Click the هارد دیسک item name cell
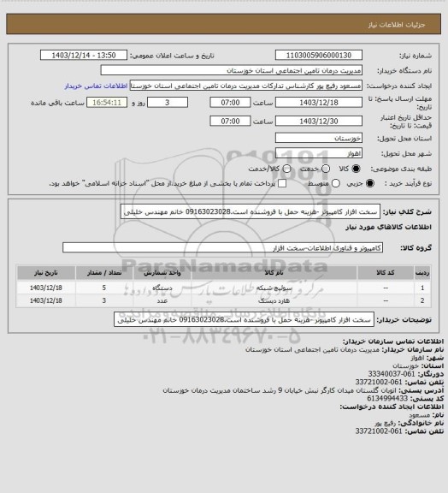 (274, 300)
